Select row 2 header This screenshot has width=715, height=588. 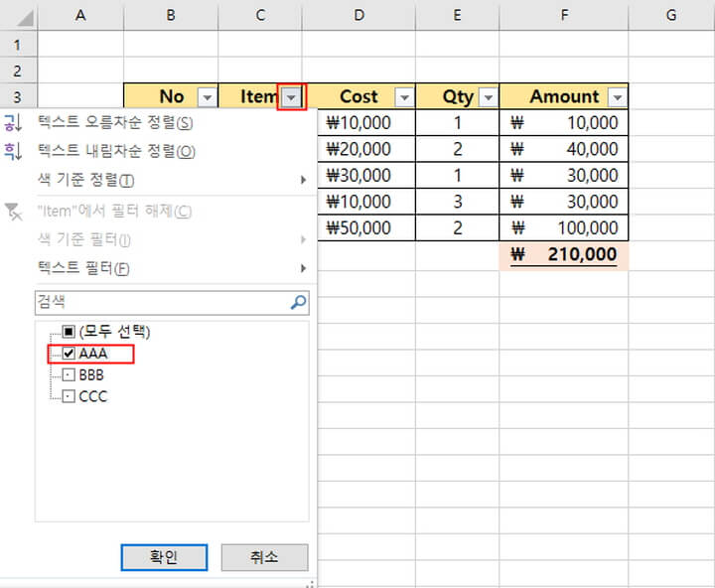[18, 71]
